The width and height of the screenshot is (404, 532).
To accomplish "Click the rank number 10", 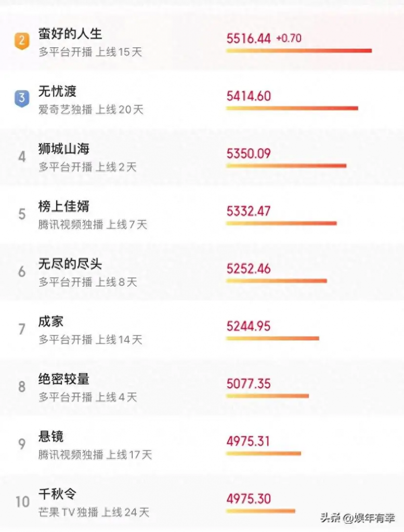I will coord(22,502).
